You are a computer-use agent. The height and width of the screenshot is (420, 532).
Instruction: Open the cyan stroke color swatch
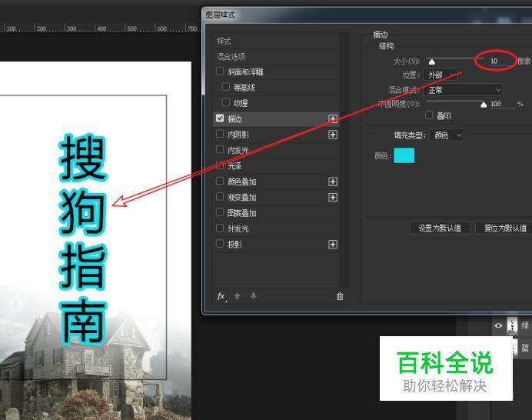(x=404, y=155)
